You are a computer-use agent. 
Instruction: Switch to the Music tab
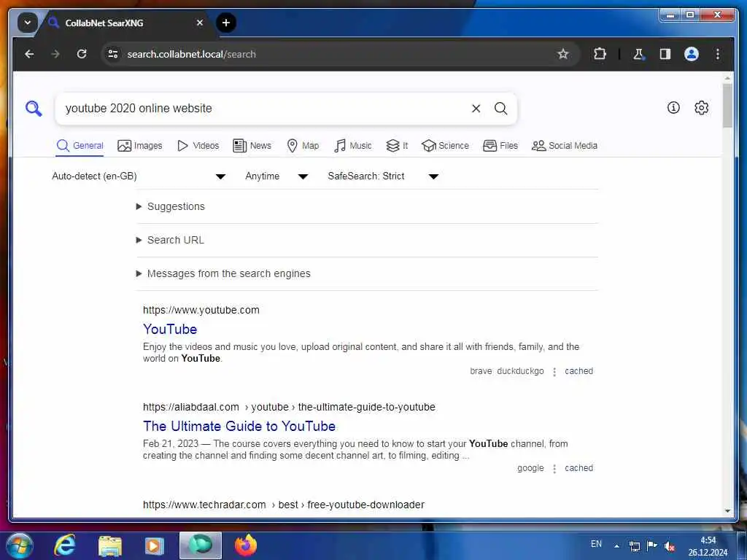pos(353,146)
